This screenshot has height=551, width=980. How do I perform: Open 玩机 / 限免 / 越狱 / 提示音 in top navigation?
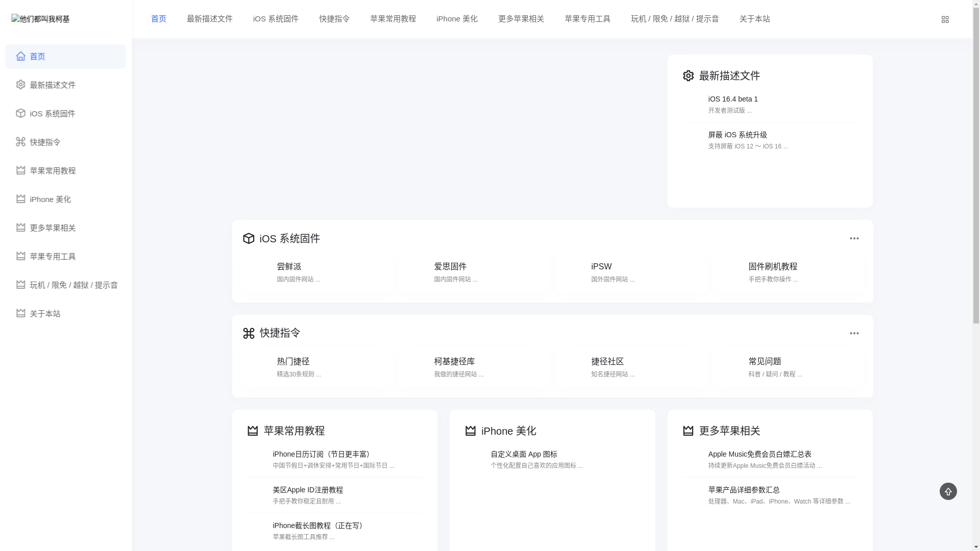675,19
